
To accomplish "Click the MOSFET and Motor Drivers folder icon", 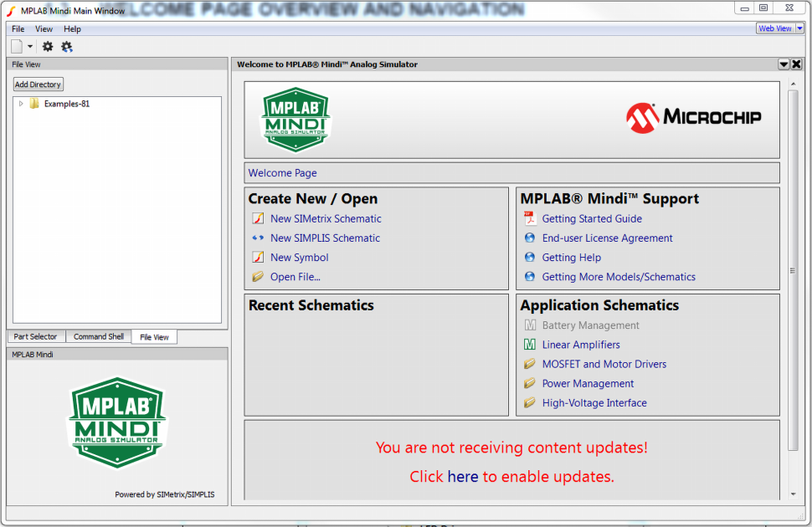I will tap(530, 364).
